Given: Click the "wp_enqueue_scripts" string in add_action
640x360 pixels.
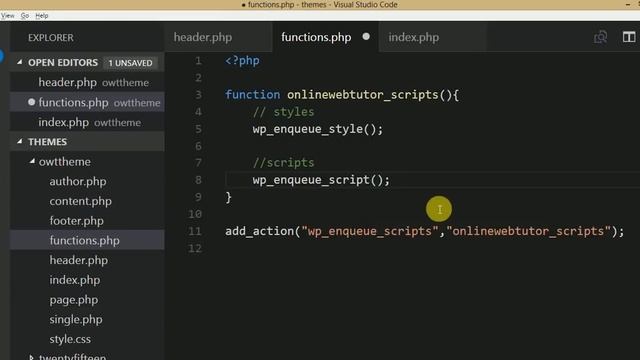Looking at the screenshot, I should [x=369, y=231].
